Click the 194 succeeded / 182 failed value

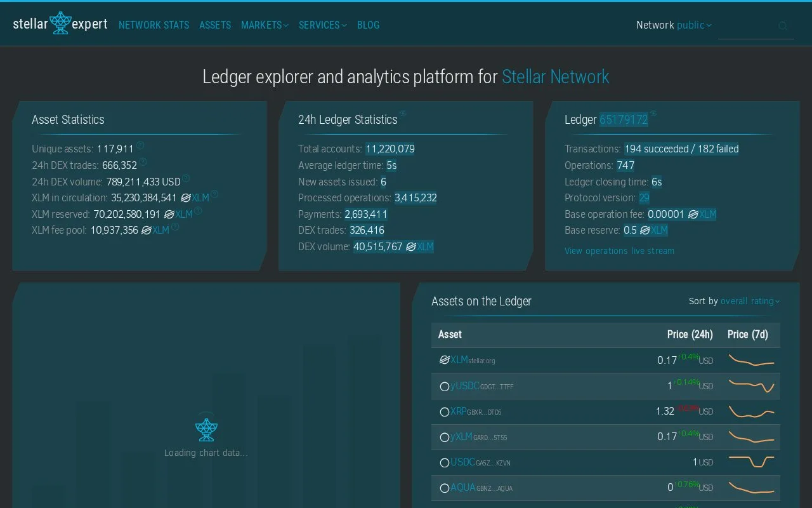[681, 149]
